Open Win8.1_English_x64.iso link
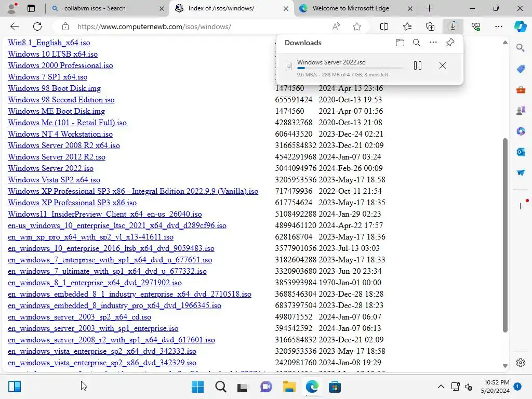The height and width of the screenshot is (399, 532). (49, 43)
